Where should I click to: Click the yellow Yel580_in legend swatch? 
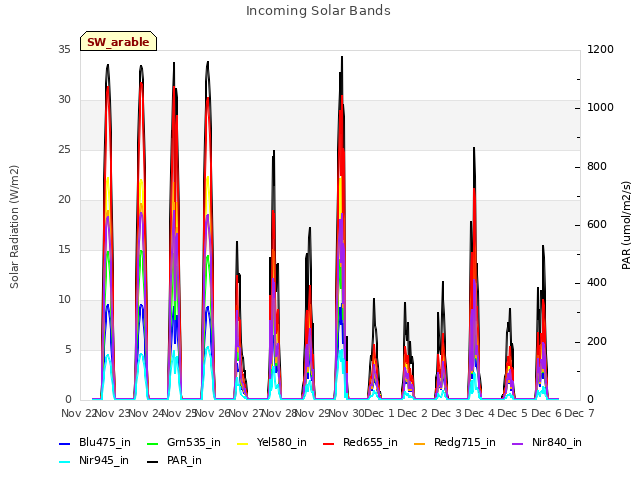click(x=242, y=444)
